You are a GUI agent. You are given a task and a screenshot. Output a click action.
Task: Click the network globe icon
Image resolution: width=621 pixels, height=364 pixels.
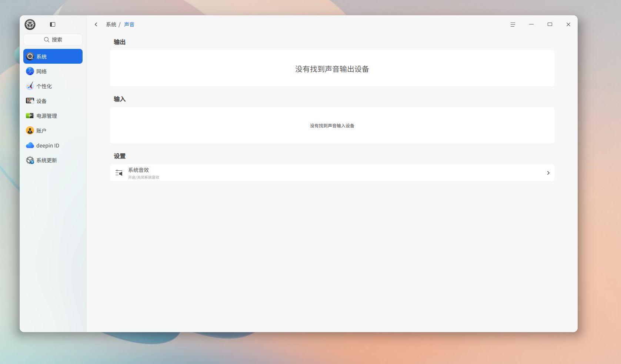pos(30,71)
